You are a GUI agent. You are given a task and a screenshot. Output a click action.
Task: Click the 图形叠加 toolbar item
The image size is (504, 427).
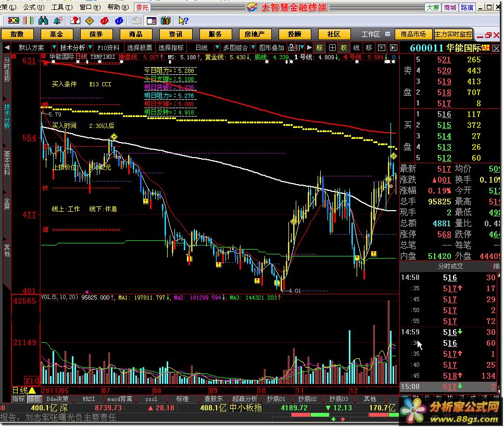272,48
